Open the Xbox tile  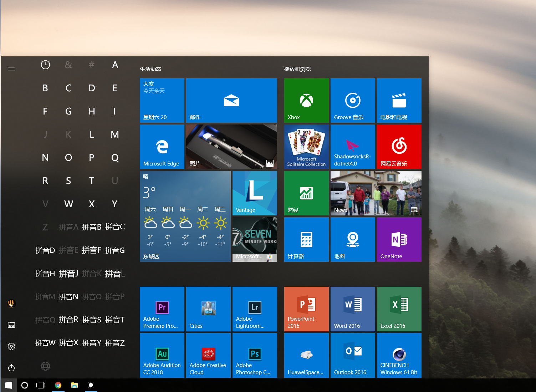point(306,100)
